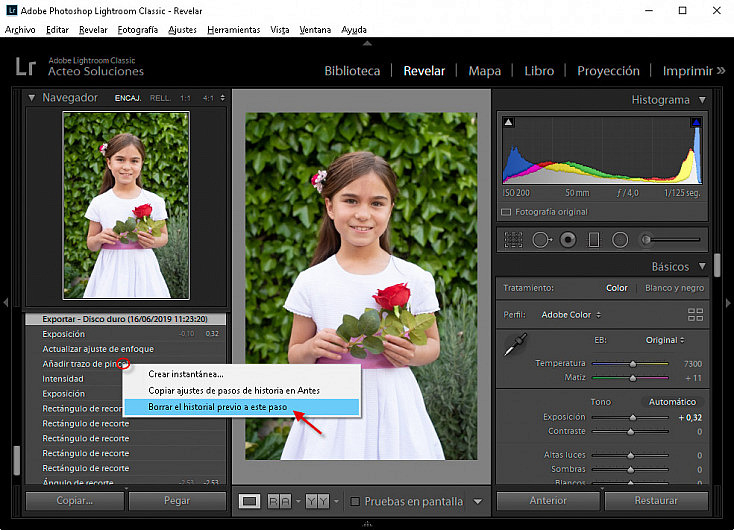Screen dimensions: 734x530
Task: Click the right panel scrollbar
Action: pos(717,265)
